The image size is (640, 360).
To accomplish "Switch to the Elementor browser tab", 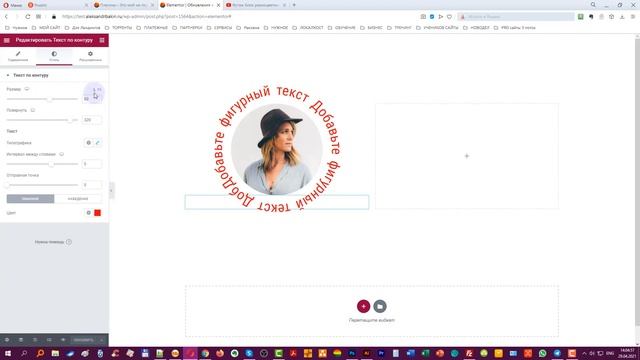I will point(189,5).
